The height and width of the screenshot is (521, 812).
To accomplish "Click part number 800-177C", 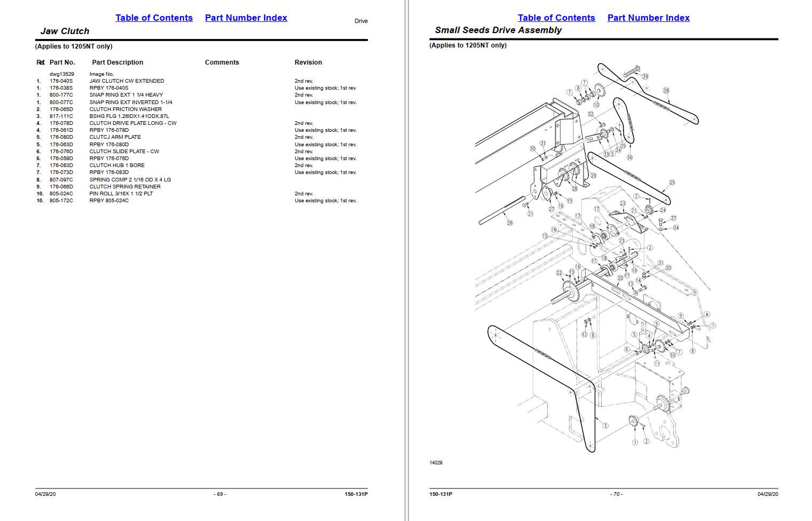I will (x=61, y=95).
